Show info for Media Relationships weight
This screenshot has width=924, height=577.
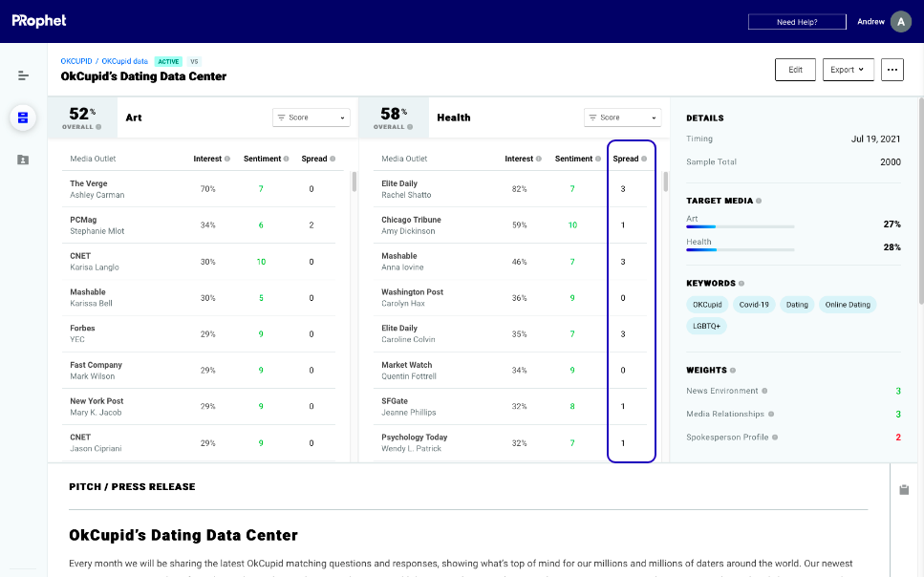point(771,414)
